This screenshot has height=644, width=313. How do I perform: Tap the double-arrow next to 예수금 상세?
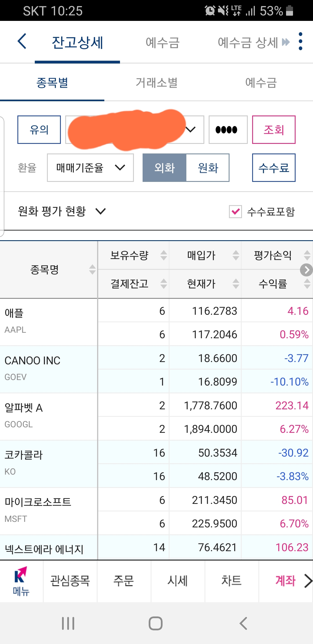[286, 42]
